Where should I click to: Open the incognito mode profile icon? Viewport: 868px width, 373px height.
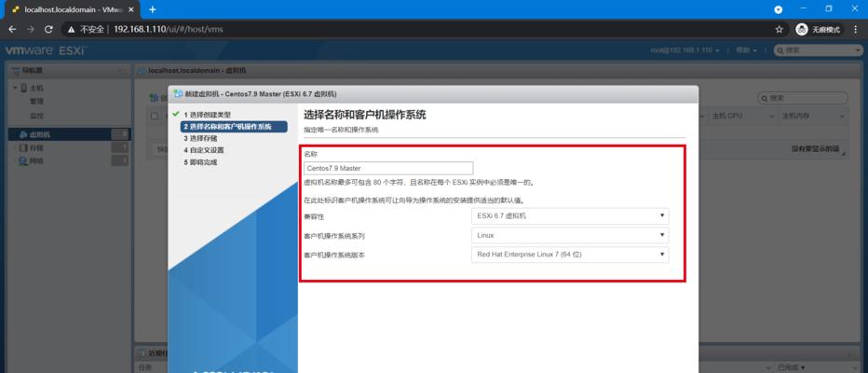click(x=802, y=30)
